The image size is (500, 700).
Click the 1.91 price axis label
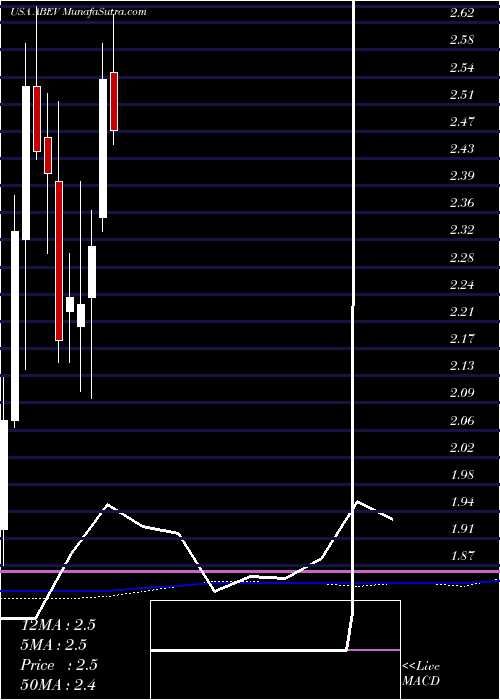pos(462,529)
